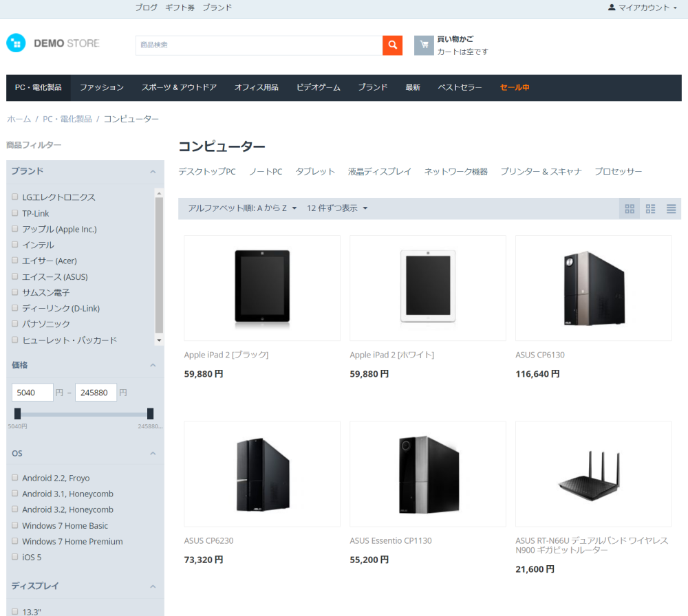Open the ノートPC subcategory

(x=266, y=171)
